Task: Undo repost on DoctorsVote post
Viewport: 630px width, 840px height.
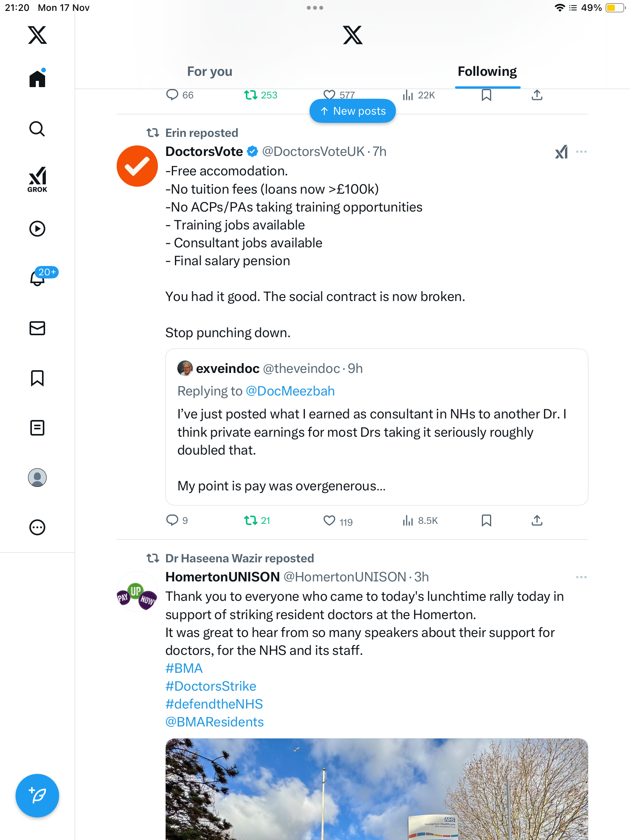Action: [x=251, y=520]
